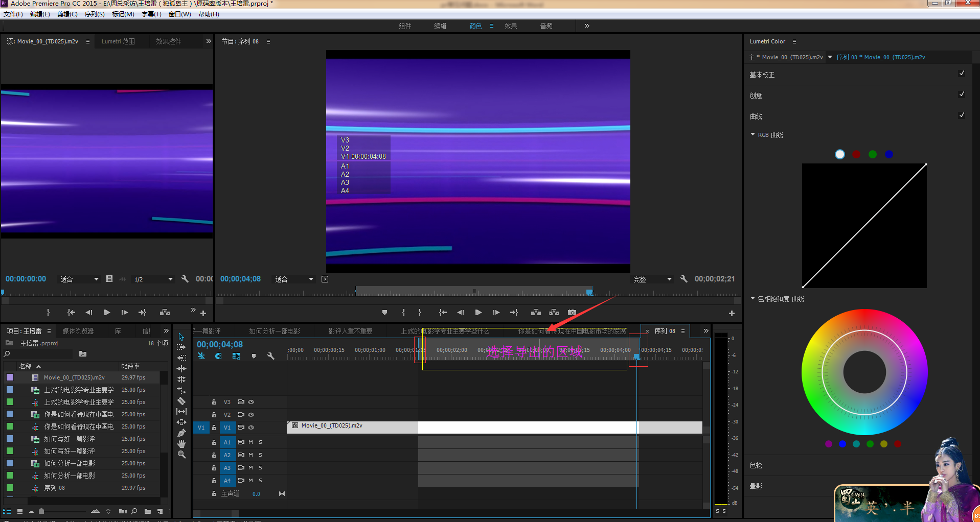Screen dimensions: 980x522
Task: Click the timeline wrench settings icon
Action: [x=271, y=356]
